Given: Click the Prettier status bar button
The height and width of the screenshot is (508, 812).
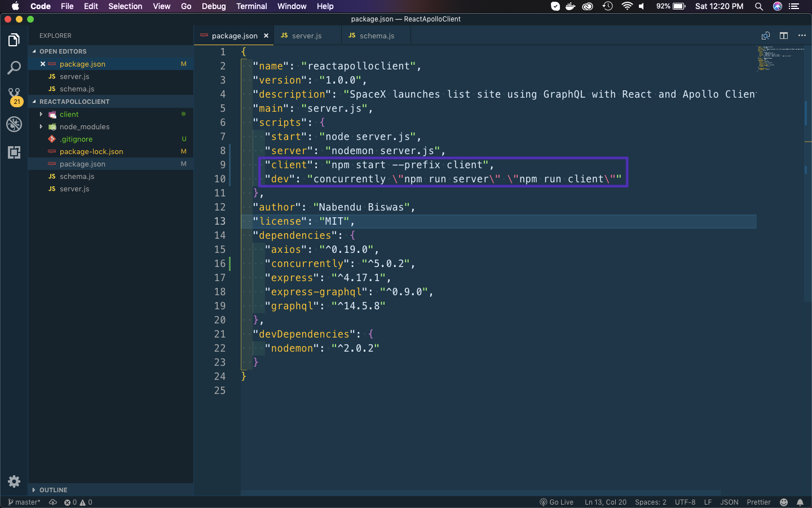Looking at the screenshot, I should pyautogui.click(x=758, y=502).
